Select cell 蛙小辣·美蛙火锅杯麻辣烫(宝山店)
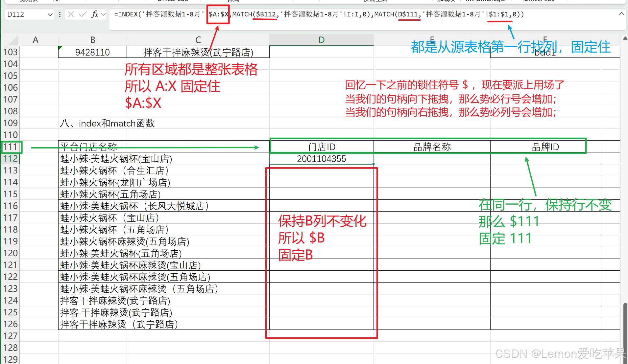Viewport: 628px width, 364px height. pos(164,265)
